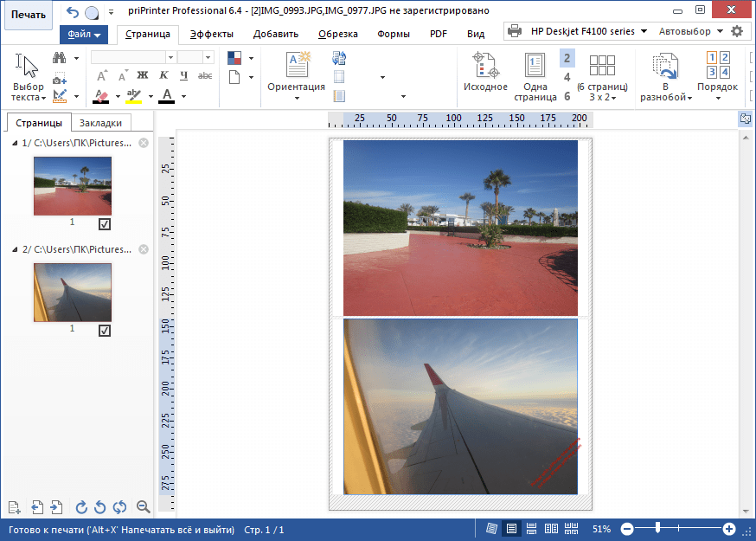Select the airplane wing photo thumbnail

pyautogui.click(x=73, y=293)
